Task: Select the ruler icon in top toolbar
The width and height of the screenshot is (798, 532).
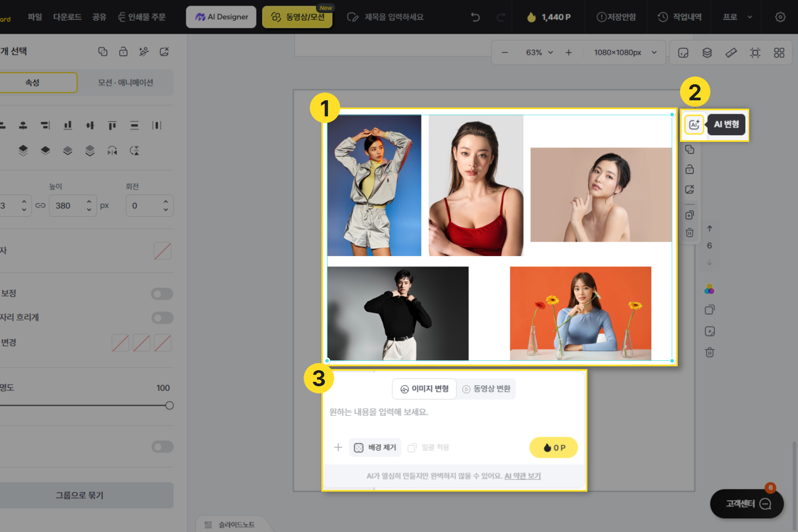Action: [731, 53]
